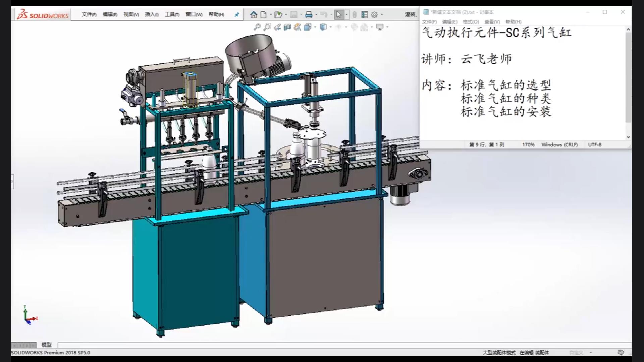Pin the SolidWorks menu bar
This screenshot has width=644, height=362.
tap(237, 15)
